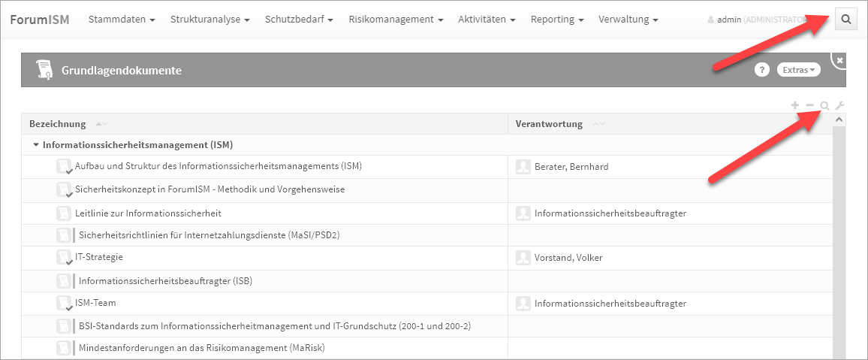The height and width of the screenshot is (360, 868).
Task: Open the Extras dropdown
Action: (x=798, y=70)
